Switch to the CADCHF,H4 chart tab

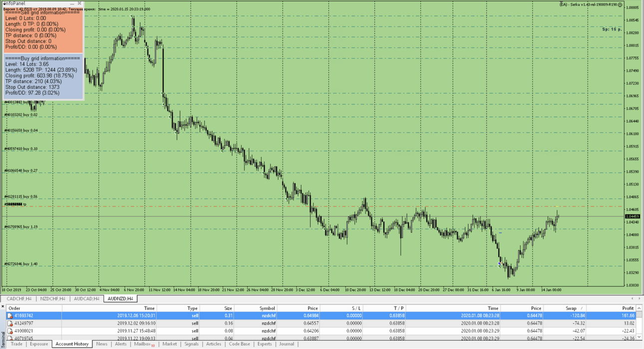tap(19, 299)
